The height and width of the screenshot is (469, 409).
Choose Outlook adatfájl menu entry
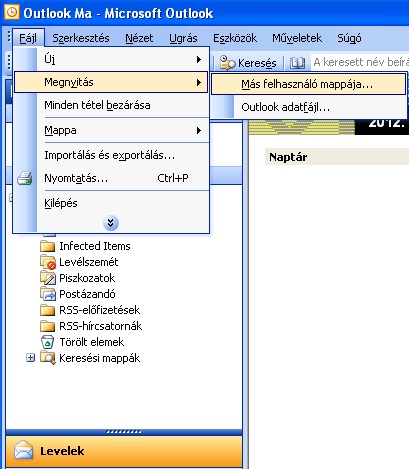(309, 107)
